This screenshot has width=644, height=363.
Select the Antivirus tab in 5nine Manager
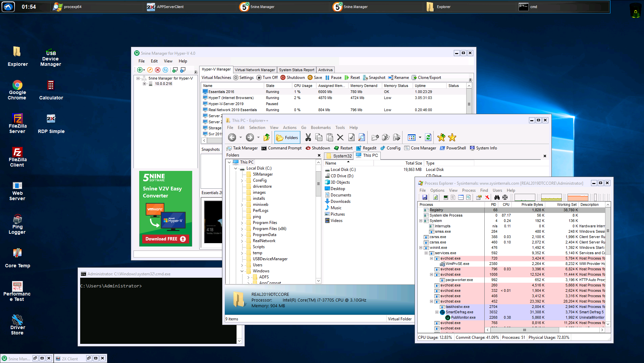pos(325,70)
